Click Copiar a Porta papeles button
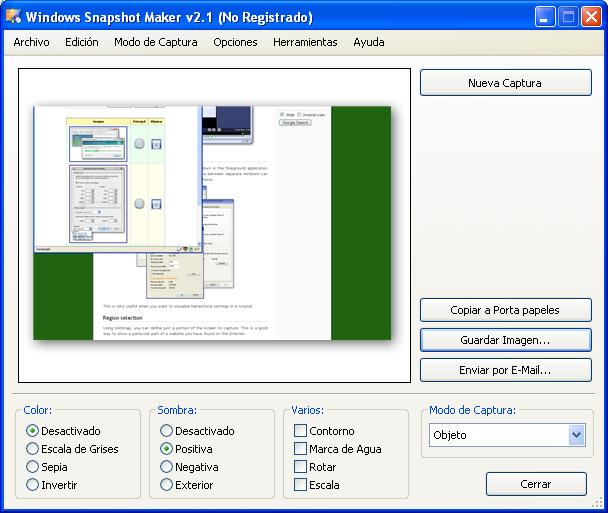The width and height of the screenshot is (608, 513). pos(506,310)
